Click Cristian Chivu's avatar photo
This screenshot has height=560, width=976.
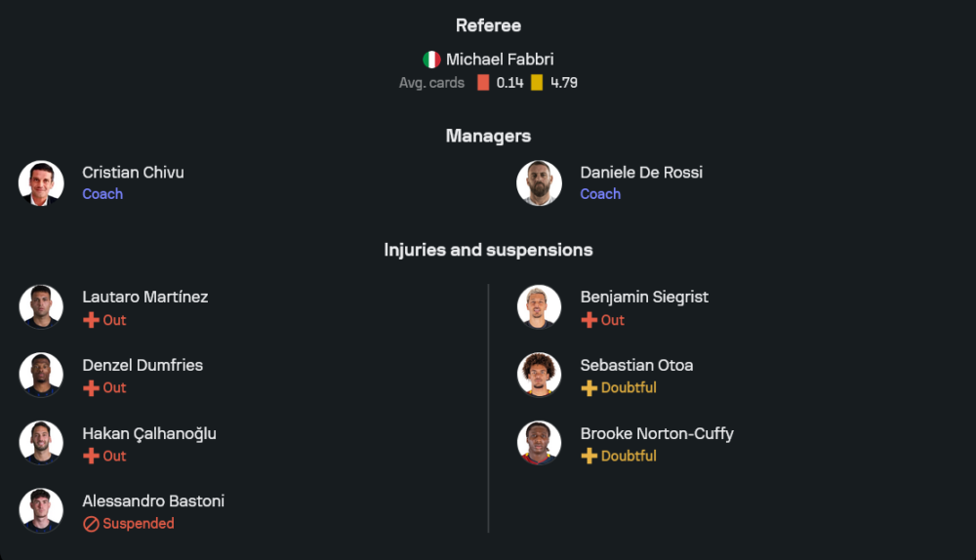pos(41,183)
